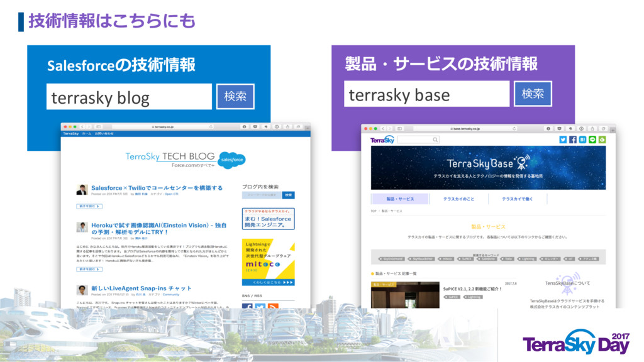Viewport: 644px width, 362px height.
Task: Click the small 検索 button under ブログ内を検索
Action: click(289, 195)
